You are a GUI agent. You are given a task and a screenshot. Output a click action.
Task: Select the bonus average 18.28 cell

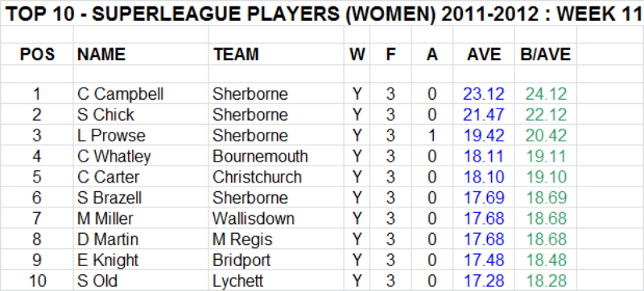(546, 281)
